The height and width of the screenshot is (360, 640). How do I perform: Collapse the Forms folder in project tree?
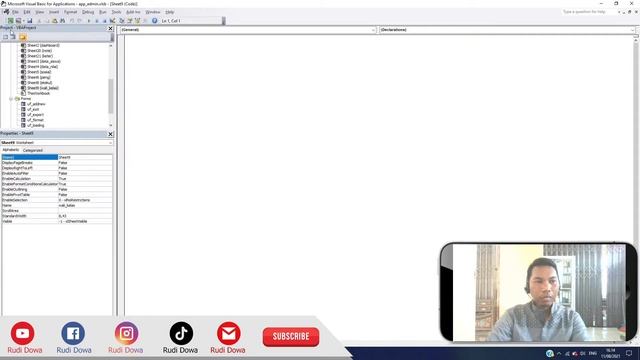(11, 99)
